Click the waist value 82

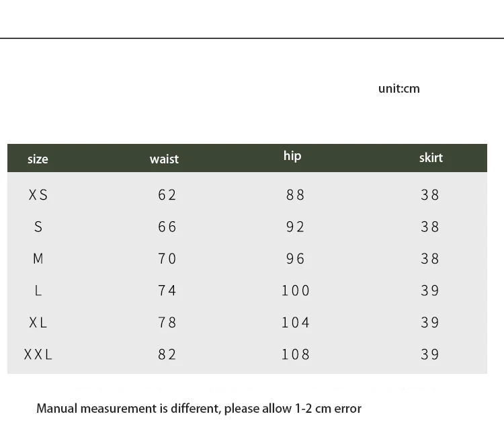point(167,354)
